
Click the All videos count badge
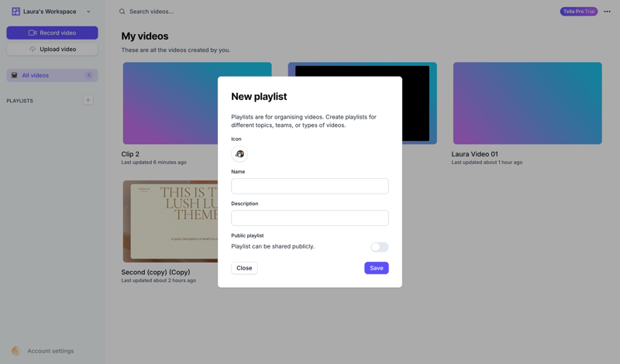[x=88, y=75]
